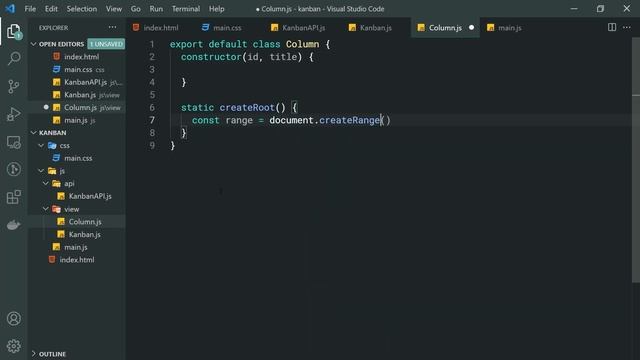Open the Accounts menu
The image size is (640, 360).
pos(13,318)
